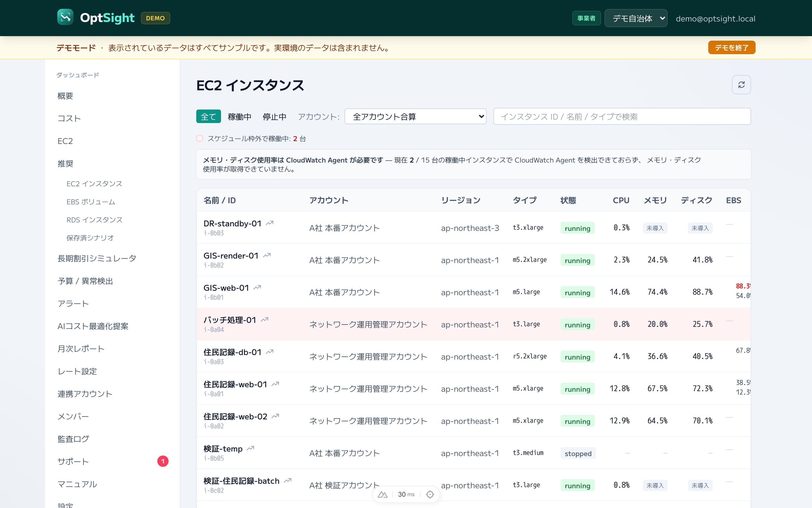
Task: Click the refresh icon button
Action: click(741, 85)
